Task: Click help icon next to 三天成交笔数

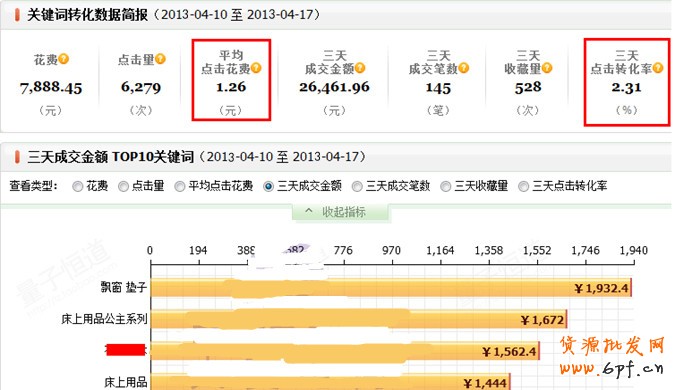Action: (x=464, y=68)
